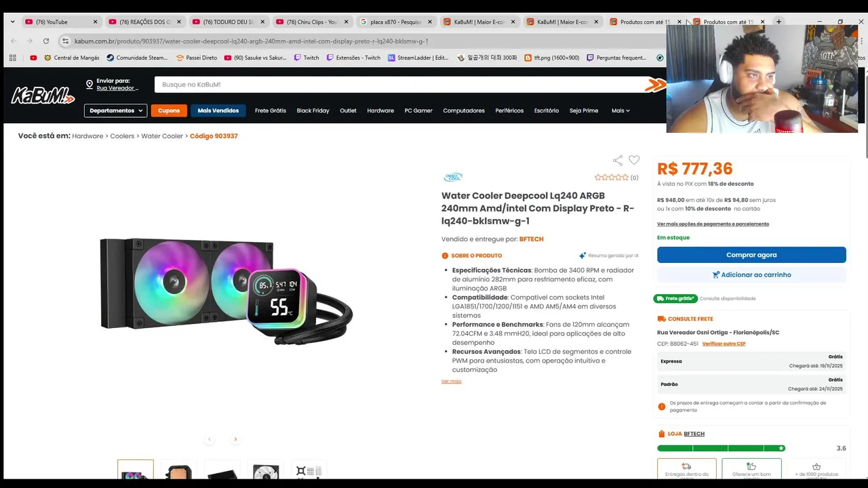The width and height of the screenshot is (868, 488).
Task: Add product to favorites with heart icon
Action: [x=634, y=160]
